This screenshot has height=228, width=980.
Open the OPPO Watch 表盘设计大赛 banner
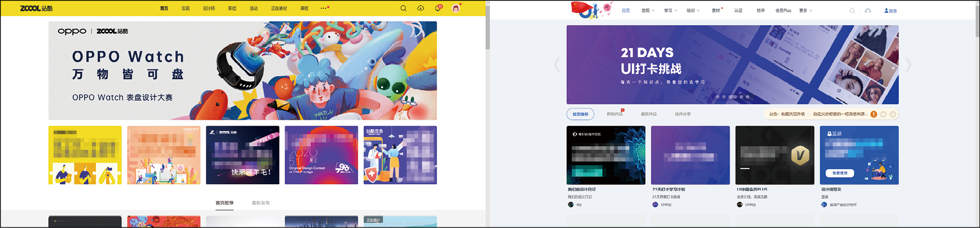(243, 71)
